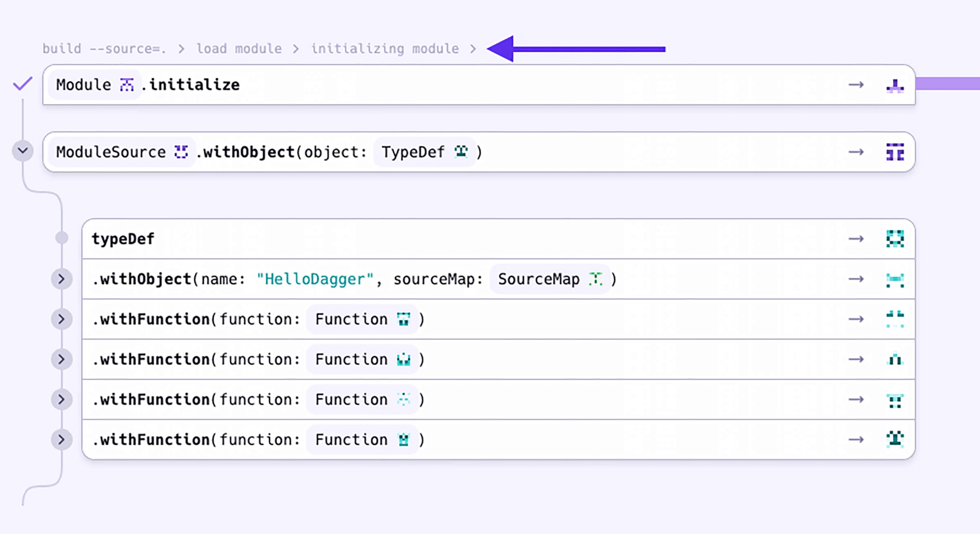This screenshot has height=534, width=980.
Task: Click the result icon of the HelloDagger withObject row
Action: [895, 280]
